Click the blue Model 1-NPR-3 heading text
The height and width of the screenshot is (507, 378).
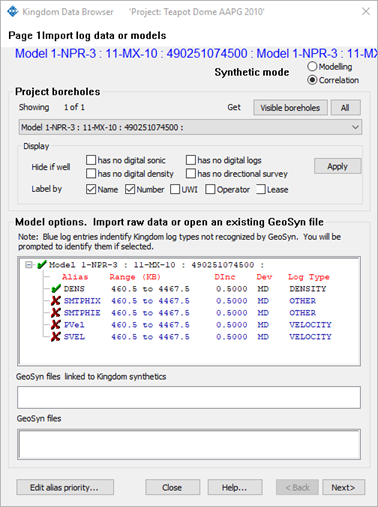(x=196, y=54)
